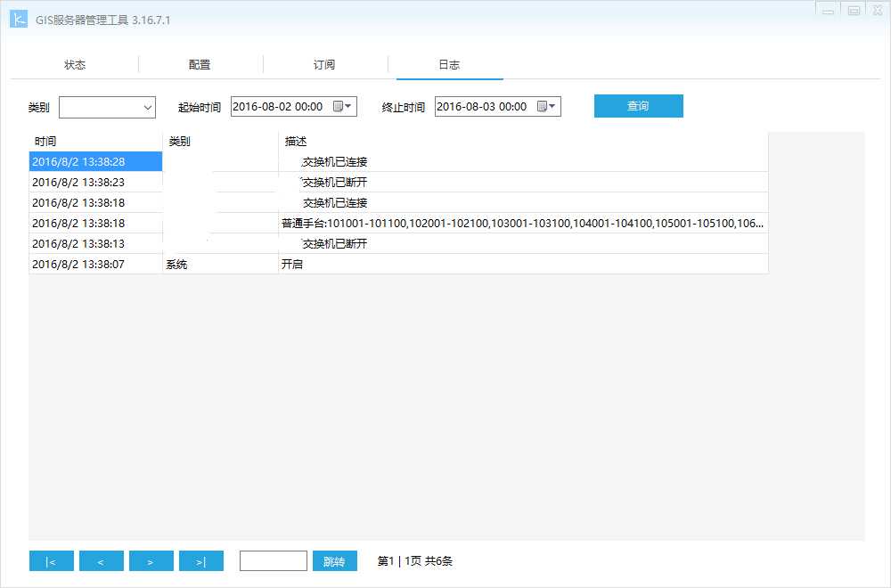Click the 开启 description cell
The height and width of the screenshot is (588, 891).
[x=523, y=264]
